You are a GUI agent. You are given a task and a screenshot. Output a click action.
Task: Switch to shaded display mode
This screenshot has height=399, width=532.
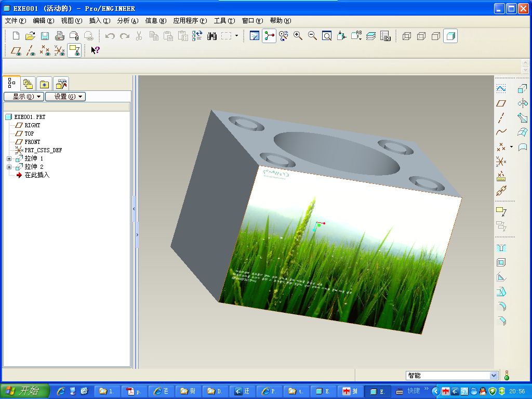coord(450,36)
